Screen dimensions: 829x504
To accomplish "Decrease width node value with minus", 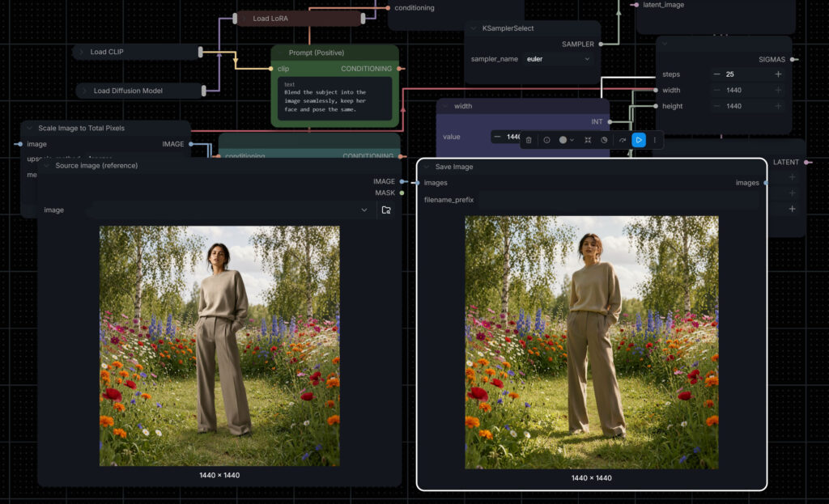I will click(x=497, y=137).
